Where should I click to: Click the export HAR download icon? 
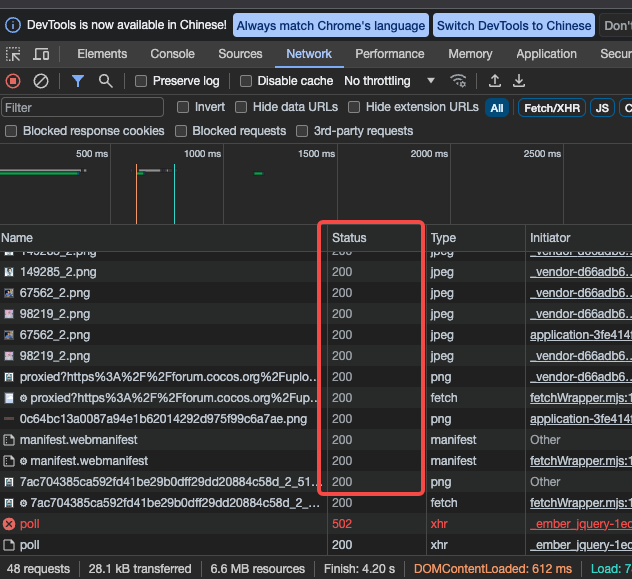pyautogui.click(x=519, y=81)
